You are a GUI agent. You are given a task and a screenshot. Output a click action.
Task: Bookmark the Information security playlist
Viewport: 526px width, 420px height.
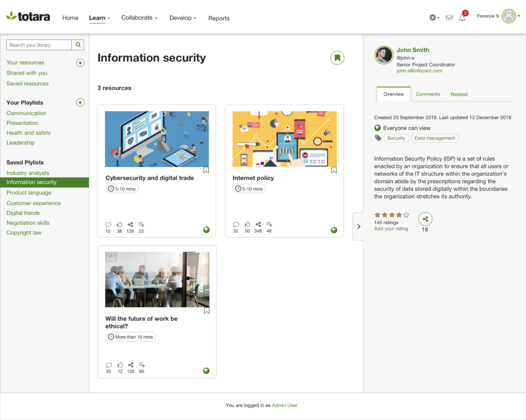[x=337, y=58]
